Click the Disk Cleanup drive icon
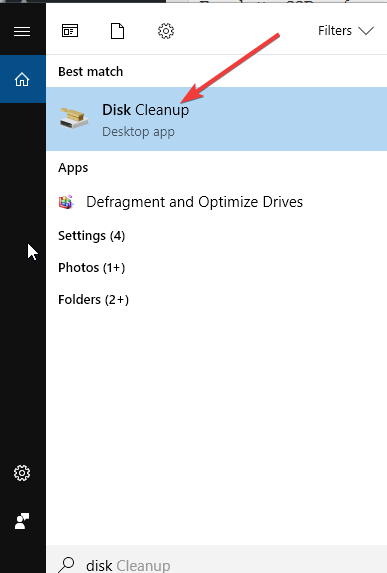Screen dimensions: 387x573 74,118
